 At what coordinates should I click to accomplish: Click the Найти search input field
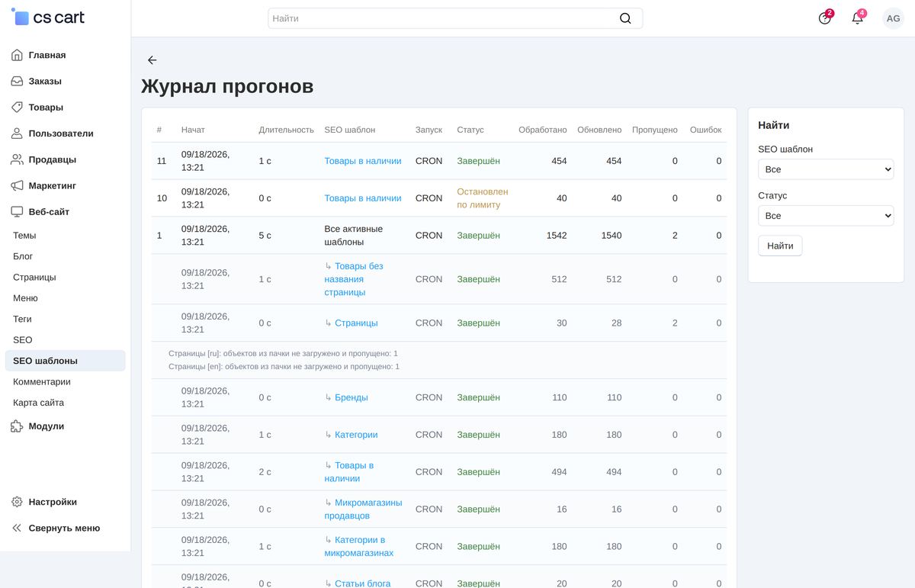click(455, 18)
